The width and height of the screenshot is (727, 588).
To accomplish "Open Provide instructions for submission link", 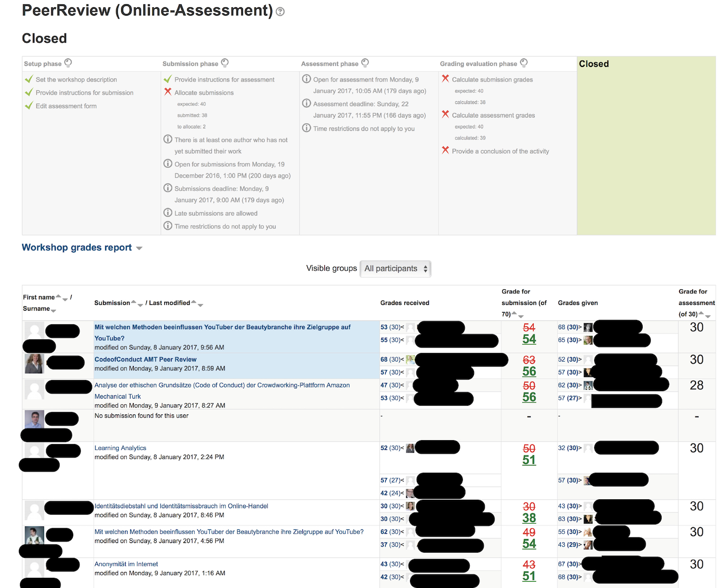I will 84,93.
